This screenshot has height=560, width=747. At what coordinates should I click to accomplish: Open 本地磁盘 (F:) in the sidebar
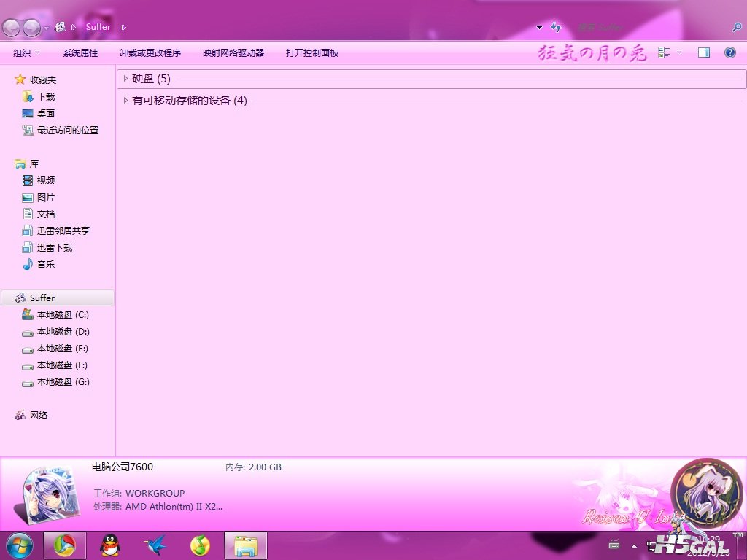pyautogui.click(x=63, y=365)
